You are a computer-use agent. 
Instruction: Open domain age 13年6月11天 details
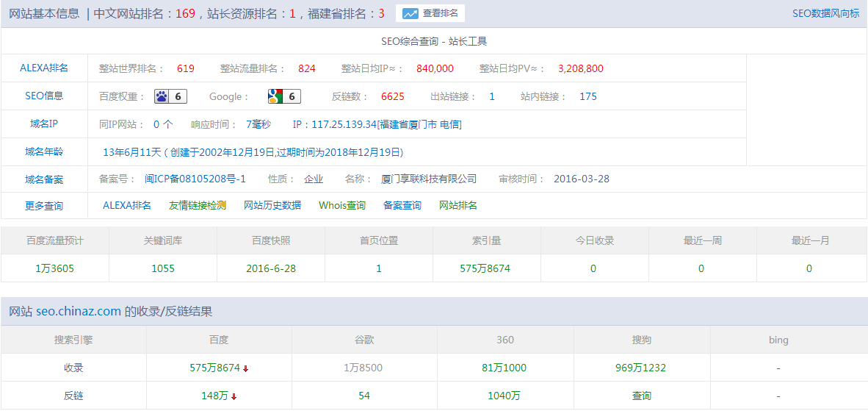pyautogui.click(x=253, y=151)
